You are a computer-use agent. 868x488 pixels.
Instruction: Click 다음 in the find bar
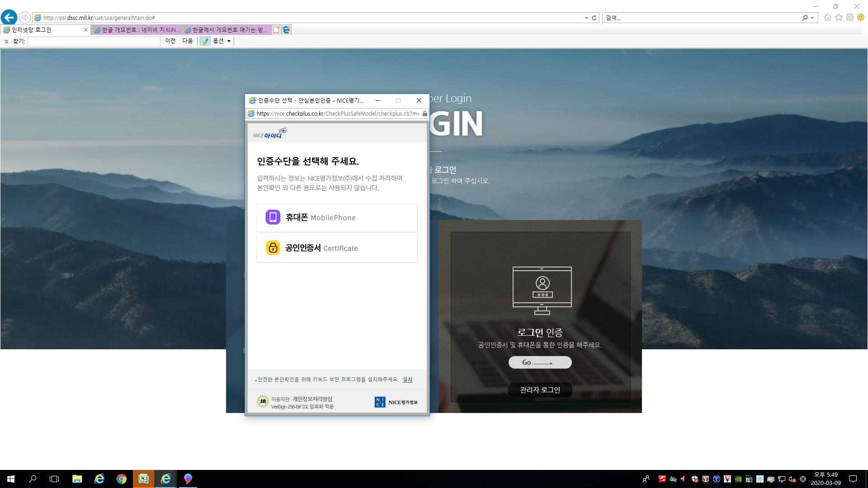tap(188, 41)
